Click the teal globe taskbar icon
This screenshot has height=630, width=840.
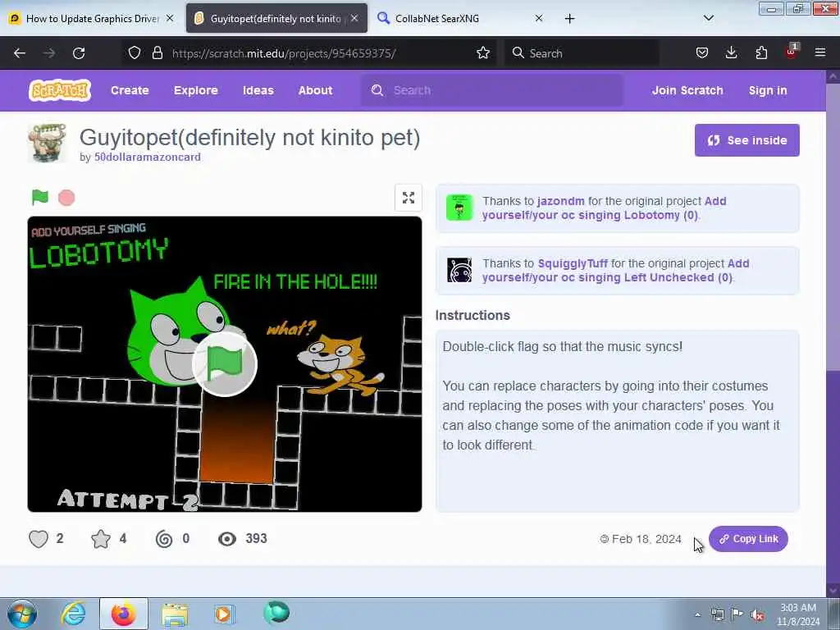point(276,613)
